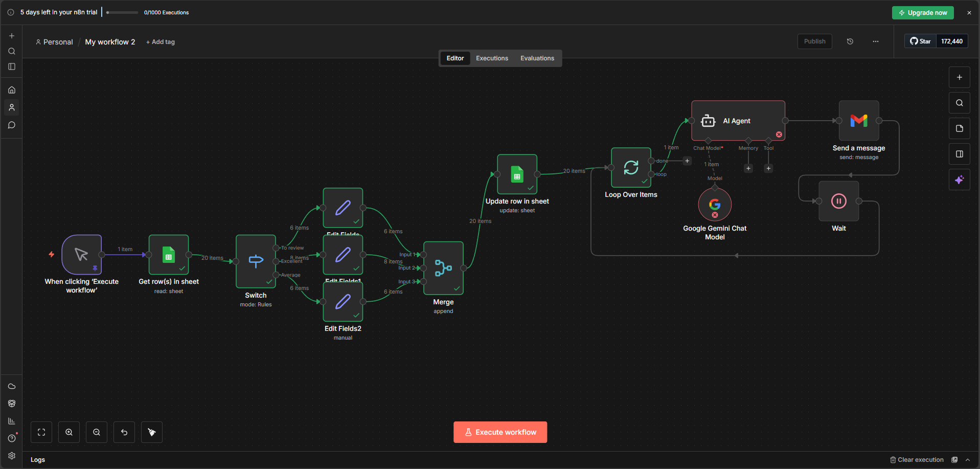Click the Add tag link
Screen dimensions: 980x469
(161, 42)
